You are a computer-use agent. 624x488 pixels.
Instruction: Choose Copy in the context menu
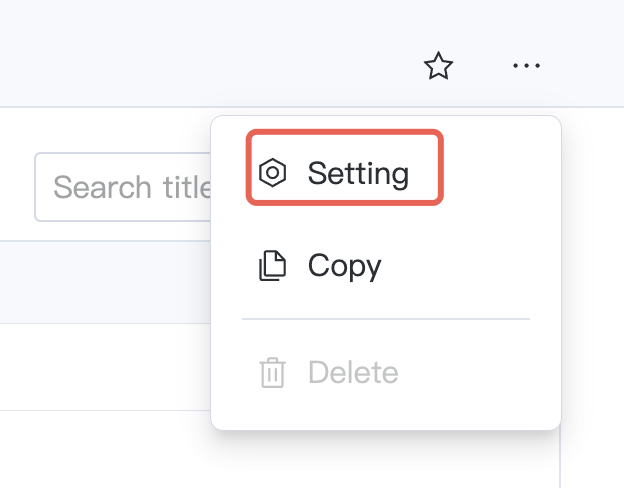344,266
